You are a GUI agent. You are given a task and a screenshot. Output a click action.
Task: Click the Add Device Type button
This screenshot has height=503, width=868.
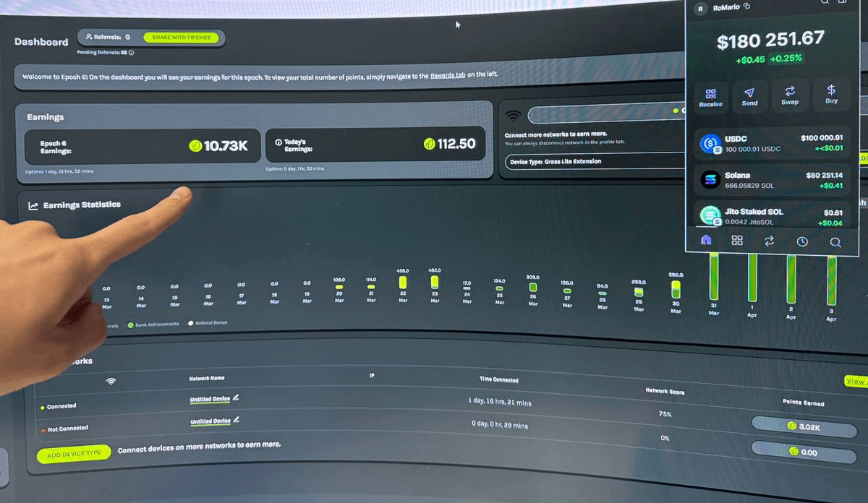coord(75,454)
